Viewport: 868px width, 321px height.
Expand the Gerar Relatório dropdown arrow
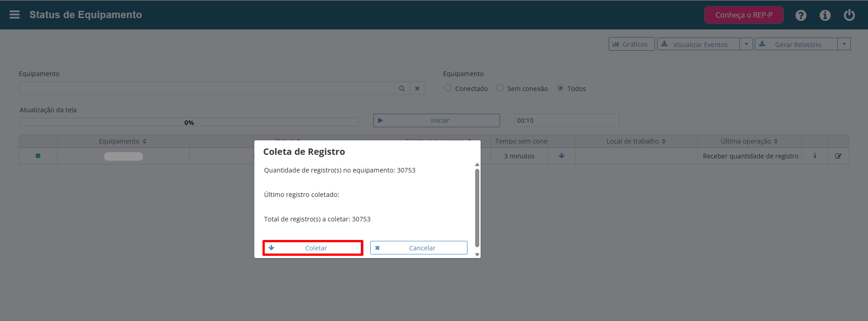[x=844, y=44]
